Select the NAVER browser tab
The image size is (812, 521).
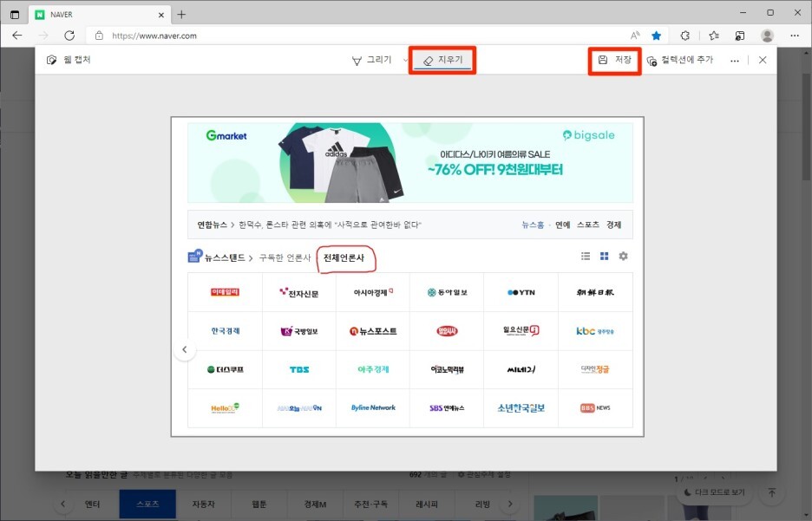[x=100, y=15]
